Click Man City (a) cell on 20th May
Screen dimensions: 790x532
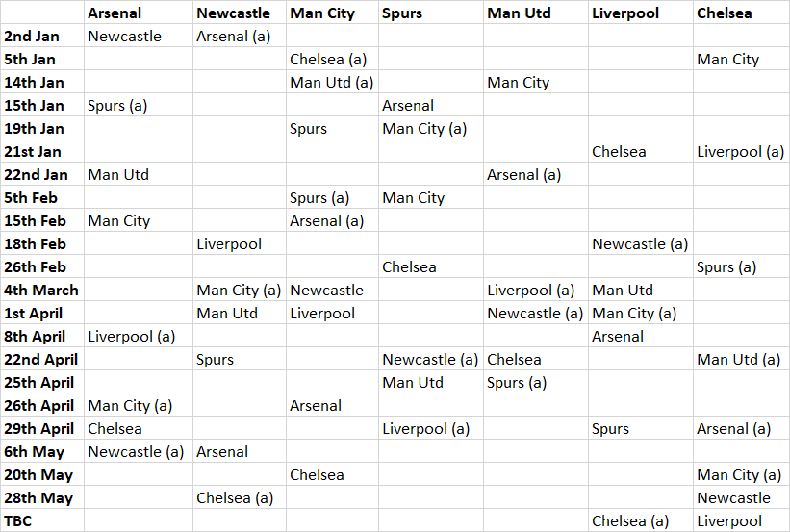click(x=741, y=475)
